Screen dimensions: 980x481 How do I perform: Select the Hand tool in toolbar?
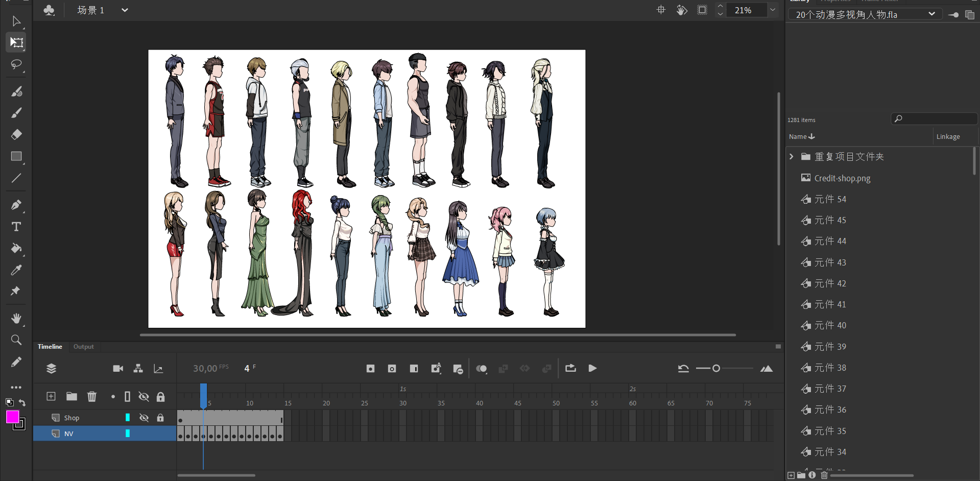(16, 319)
